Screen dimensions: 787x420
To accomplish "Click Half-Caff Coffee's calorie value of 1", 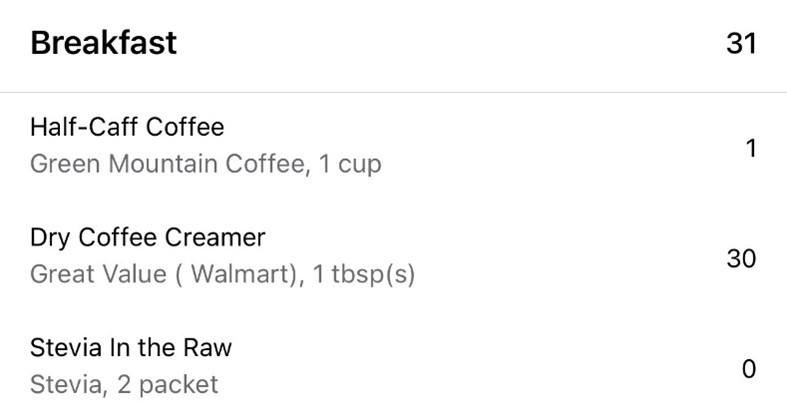I will point(750,148).
